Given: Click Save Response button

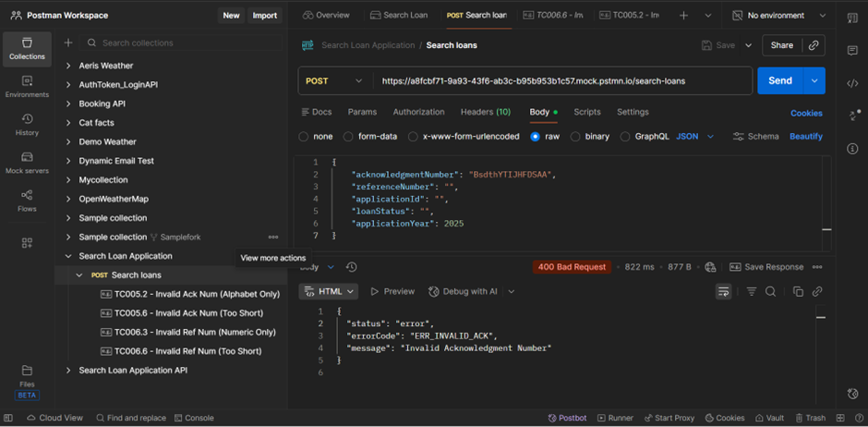Looking at the screenshot, I should click(766, 267).
